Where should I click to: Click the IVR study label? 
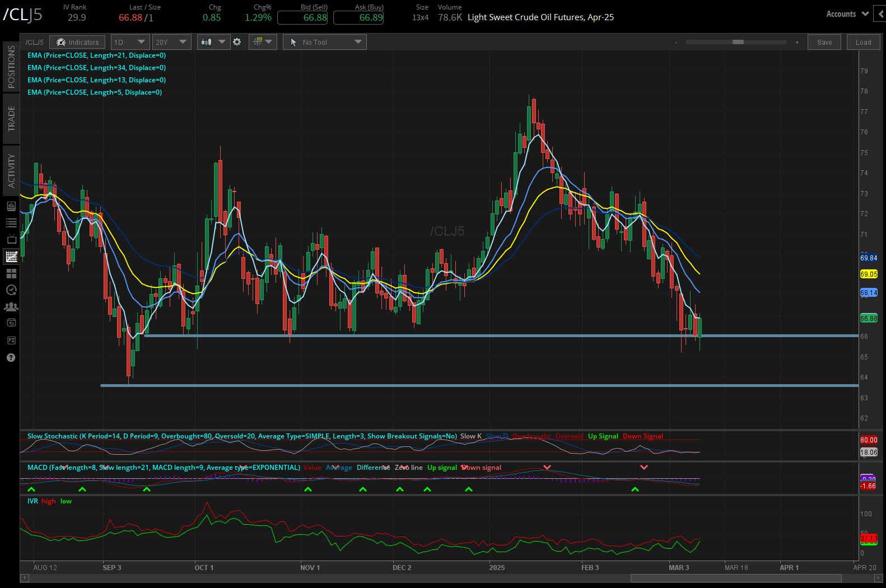(x=32, y=501)
